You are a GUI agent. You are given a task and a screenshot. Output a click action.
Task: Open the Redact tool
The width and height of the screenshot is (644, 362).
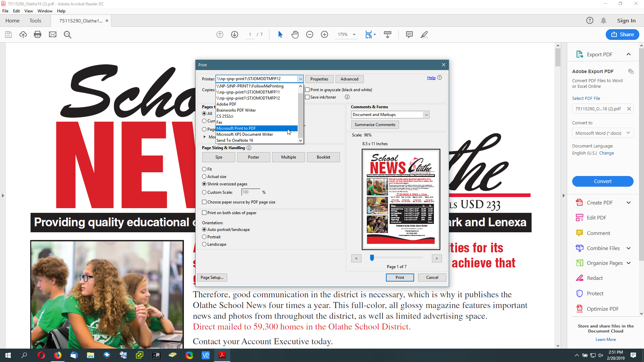594,278
